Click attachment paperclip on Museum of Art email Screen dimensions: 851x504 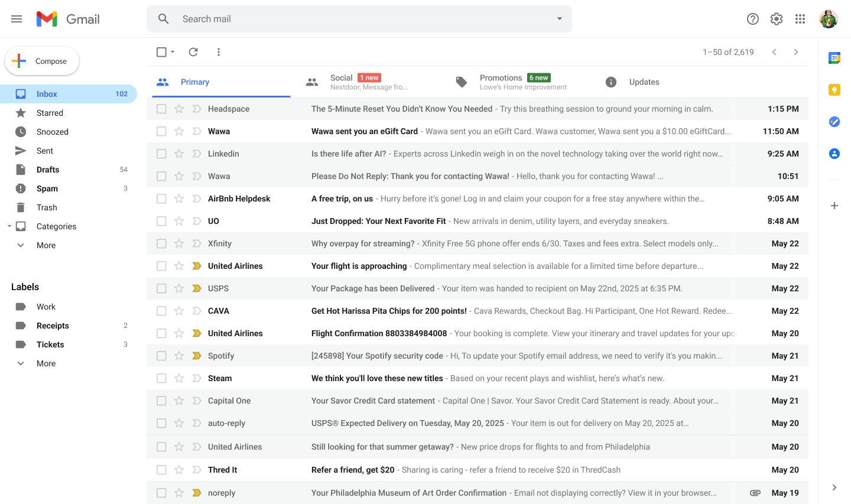click(x=755, y=493)
